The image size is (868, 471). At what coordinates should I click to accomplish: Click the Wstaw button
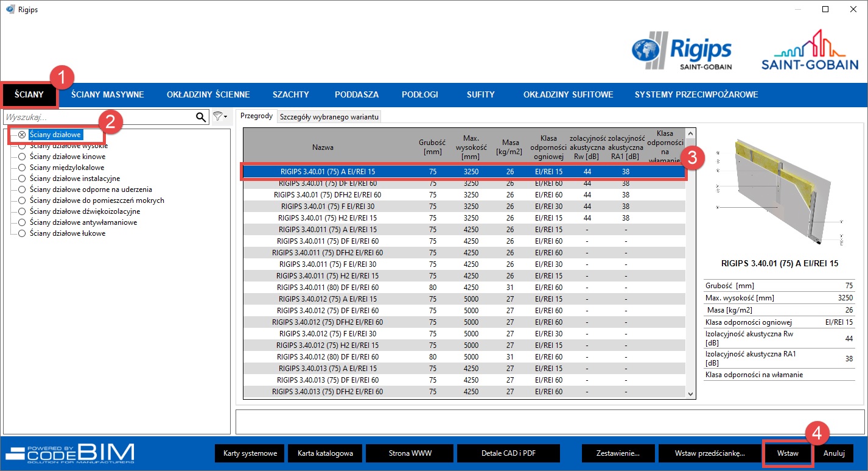click(788, 453)
